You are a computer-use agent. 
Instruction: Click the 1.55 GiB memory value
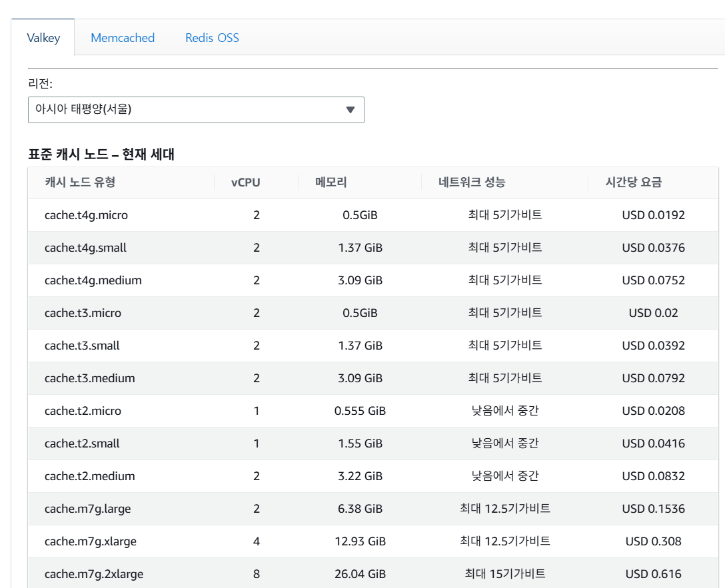[x=361, y=444]
